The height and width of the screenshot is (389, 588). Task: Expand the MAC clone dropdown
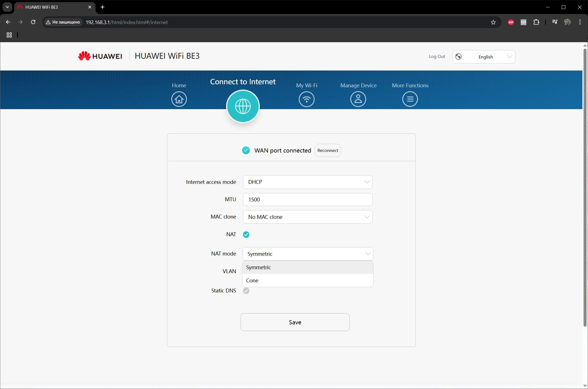tap(308, 217)
